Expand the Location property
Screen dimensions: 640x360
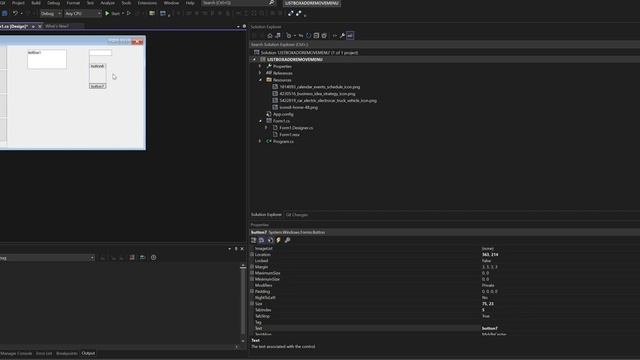pos(252,254)
